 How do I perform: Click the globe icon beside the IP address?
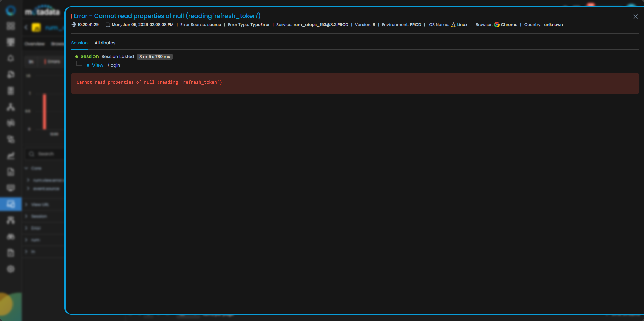74,25
